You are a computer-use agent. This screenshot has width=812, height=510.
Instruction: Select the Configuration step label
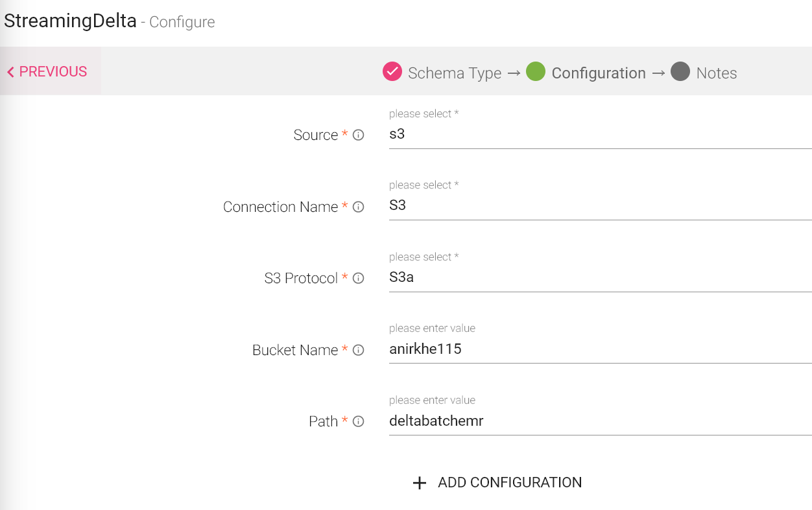click(598, 73)
